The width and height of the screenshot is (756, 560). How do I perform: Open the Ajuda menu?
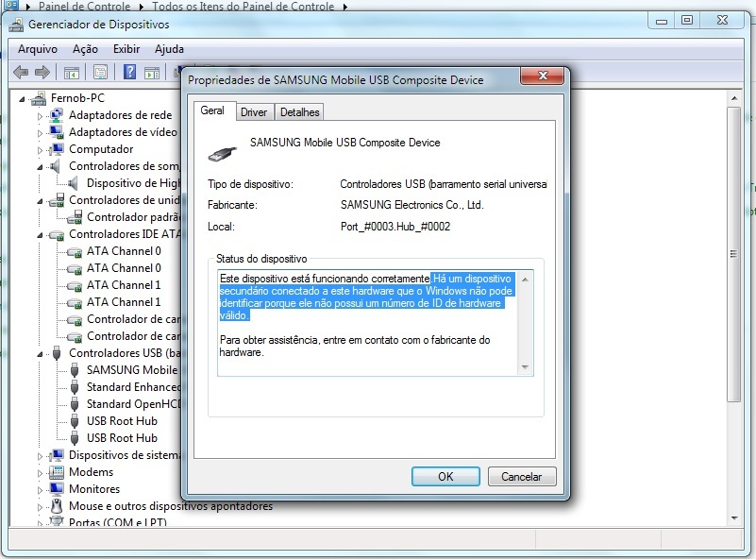169,49
